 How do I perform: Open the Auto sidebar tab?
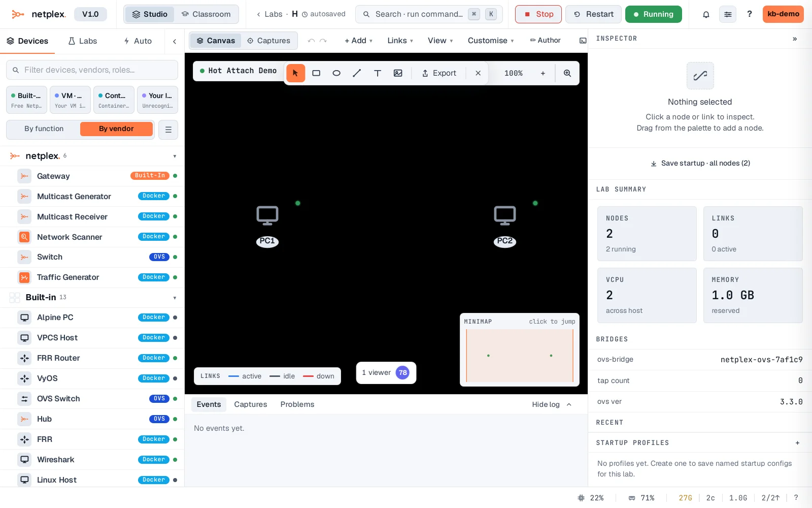(x=138, y=41)
